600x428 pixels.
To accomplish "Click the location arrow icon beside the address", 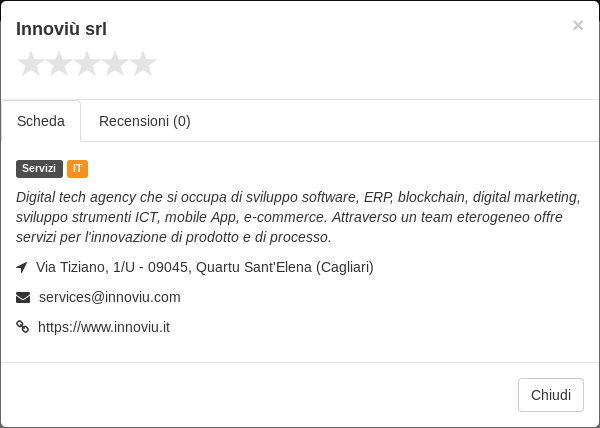I will [x=22, y=267].
